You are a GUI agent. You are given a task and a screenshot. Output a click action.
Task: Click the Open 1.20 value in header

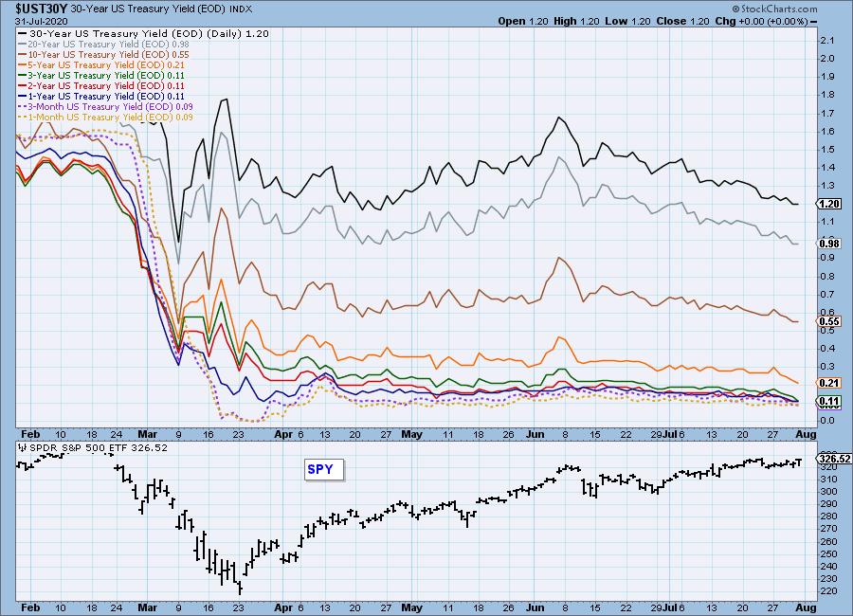click(x=523, y=21)
